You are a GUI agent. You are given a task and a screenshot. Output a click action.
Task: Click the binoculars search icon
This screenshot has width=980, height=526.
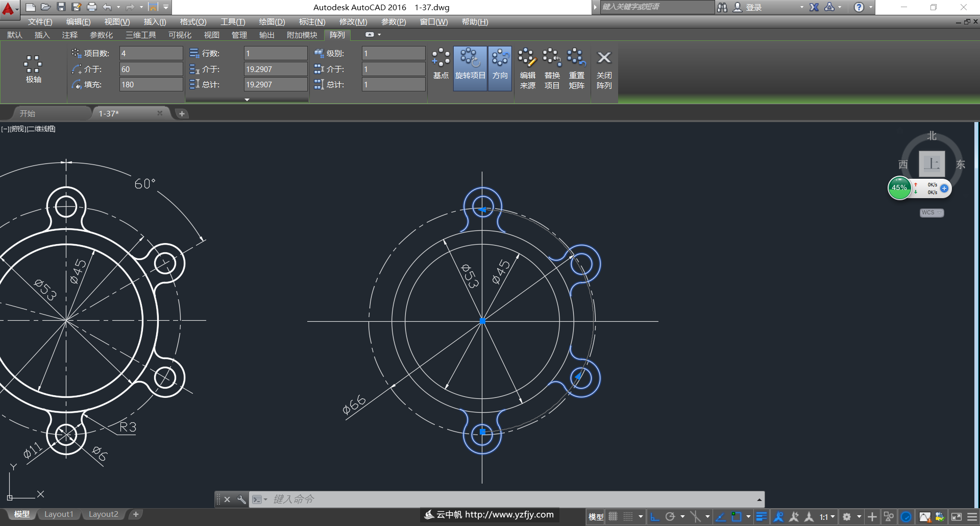coord(722,7)
